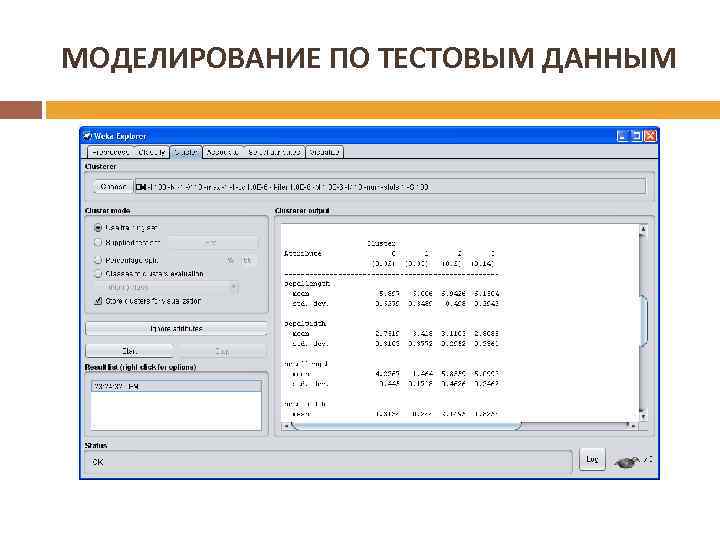Maximize the Weka Explorer window
The height and width of the screenshot is (540, 720).
pyautogui.click(x=636, y=136)
